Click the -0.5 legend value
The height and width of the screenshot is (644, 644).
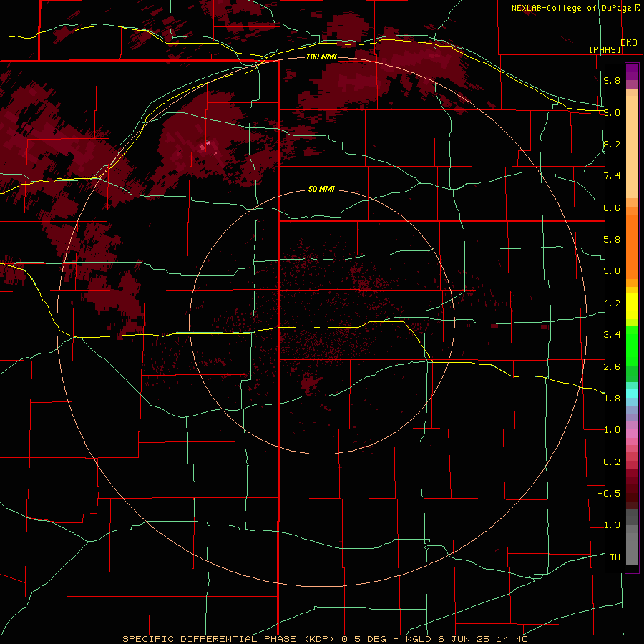pyautogui.click(x=609, y=494)
